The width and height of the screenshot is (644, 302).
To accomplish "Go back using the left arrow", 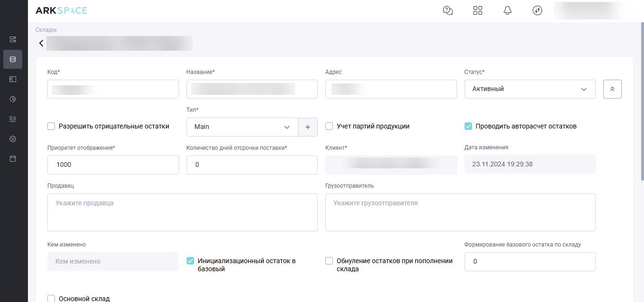I will tap(41, 43).
